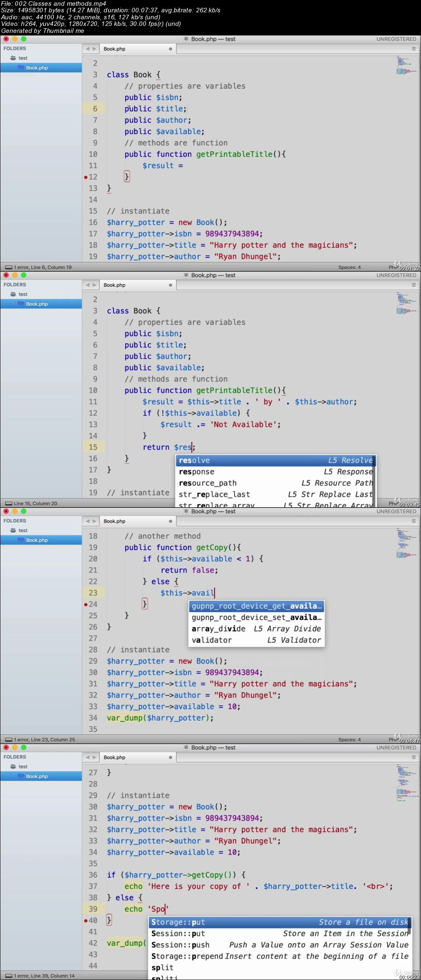Pick 'gupnp_root_device_set_availa…' suggestion
Image resolution: width=421 pixels, height=980 pixels.
tap(256, 617)
